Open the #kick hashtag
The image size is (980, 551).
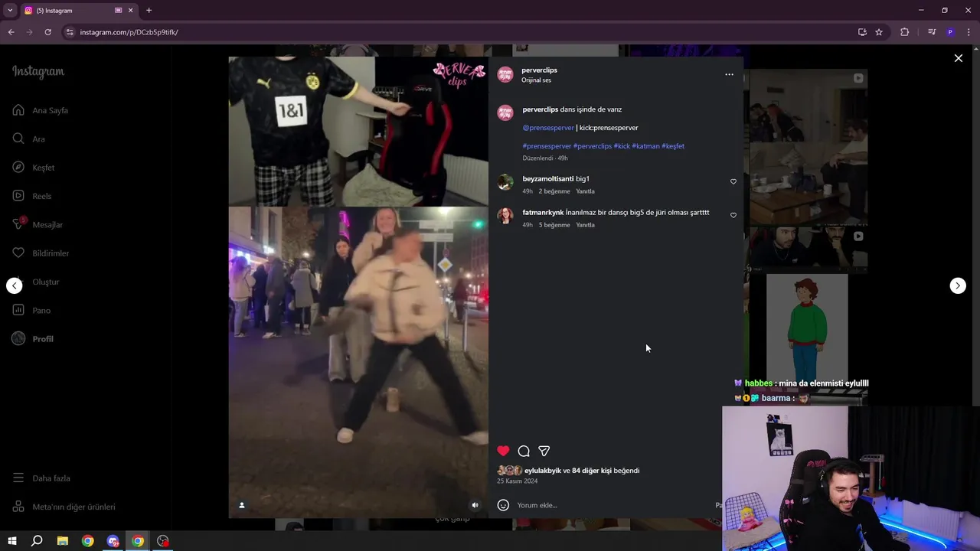click(x=622, y=146)
